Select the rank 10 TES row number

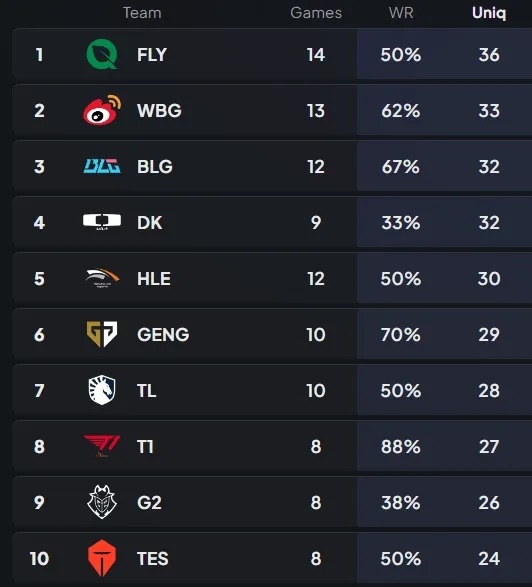tap(39, 559)
